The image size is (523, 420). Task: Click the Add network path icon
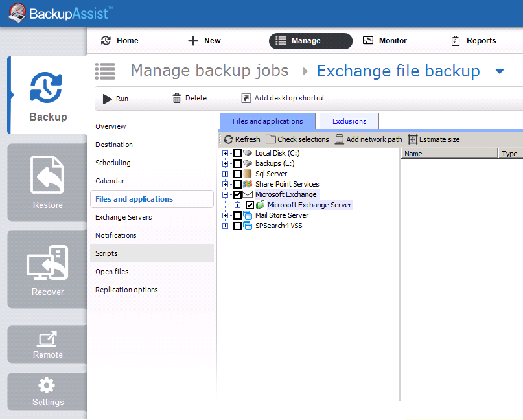(x=339, y=139)
